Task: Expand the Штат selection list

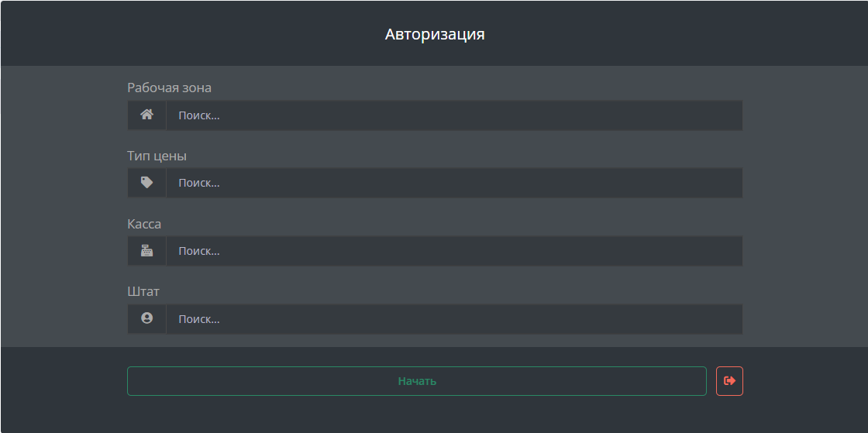Action: click(x=454, y=319)
